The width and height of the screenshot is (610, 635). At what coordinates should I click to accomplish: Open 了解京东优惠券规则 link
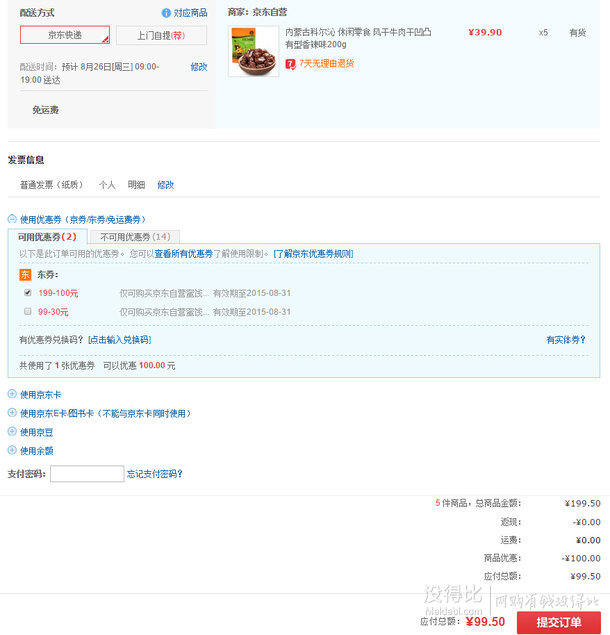[314, 254]
